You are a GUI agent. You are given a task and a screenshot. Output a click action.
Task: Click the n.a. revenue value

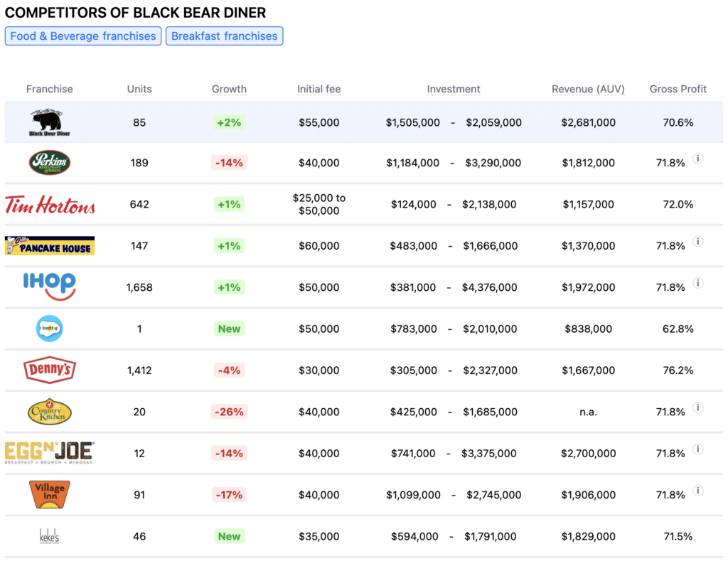pos(588,412)
